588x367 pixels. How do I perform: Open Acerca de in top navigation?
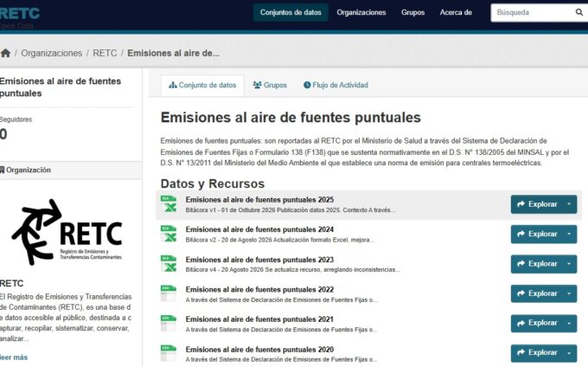click(456, 12)
